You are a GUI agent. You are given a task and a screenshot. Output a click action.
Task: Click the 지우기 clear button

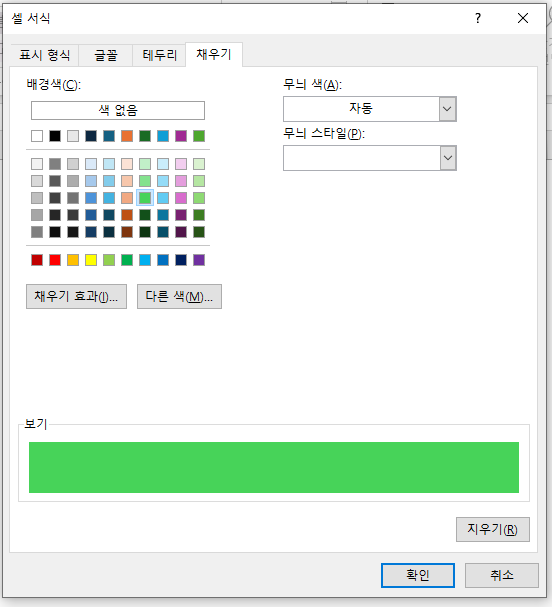[492, 529]
